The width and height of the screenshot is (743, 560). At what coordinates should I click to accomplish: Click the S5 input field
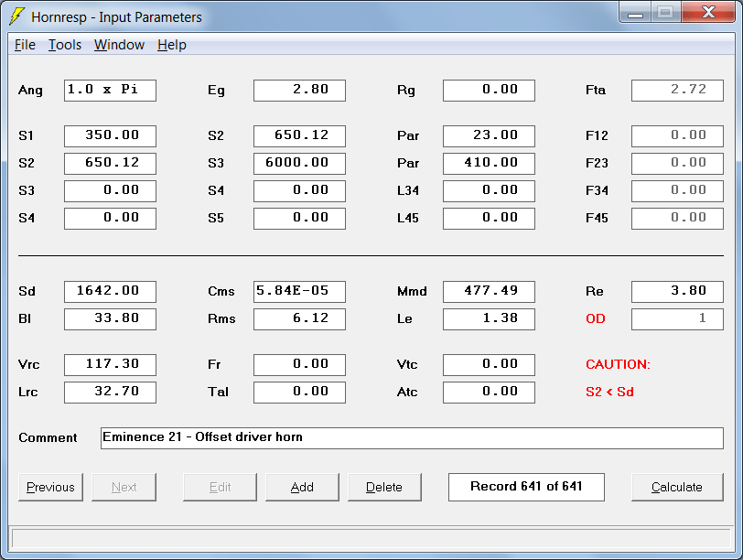(x=299, y=219)
